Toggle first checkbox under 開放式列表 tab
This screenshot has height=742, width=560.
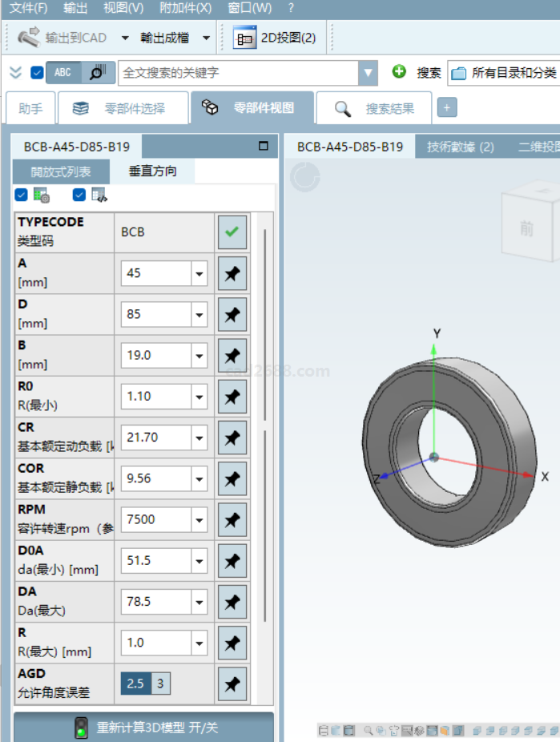click(x=22, y=195)
